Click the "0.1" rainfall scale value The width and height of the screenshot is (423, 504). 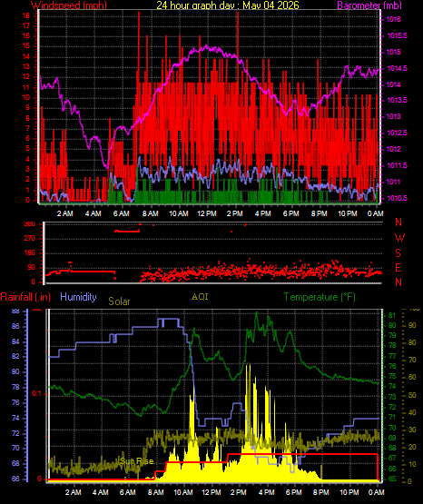[x=37, y=394]
